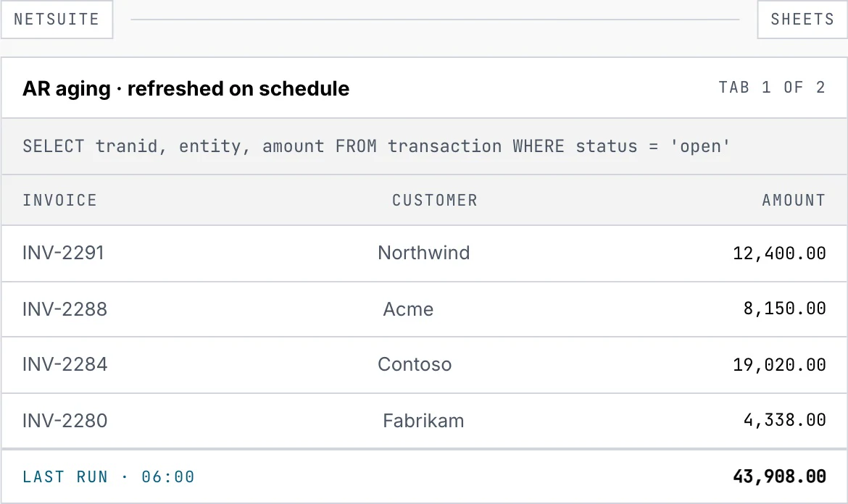
Task: Click the NETSUITE source badge
Action: (x=57, y=20)
